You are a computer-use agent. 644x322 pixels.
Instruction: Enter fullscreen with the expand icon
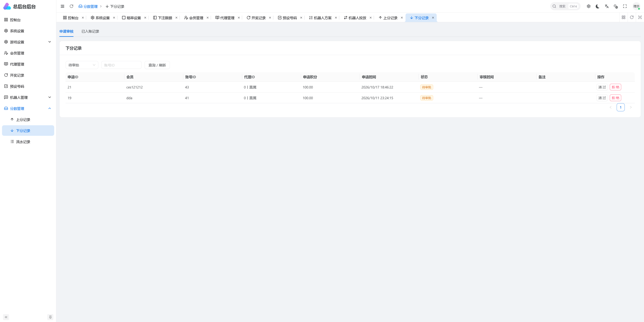(625, 6)
